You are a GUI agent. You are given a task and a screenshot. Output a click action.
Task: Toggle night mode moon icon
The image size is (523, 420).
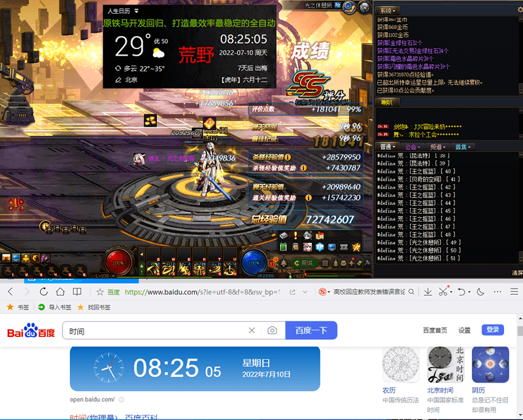coord(481,292)
